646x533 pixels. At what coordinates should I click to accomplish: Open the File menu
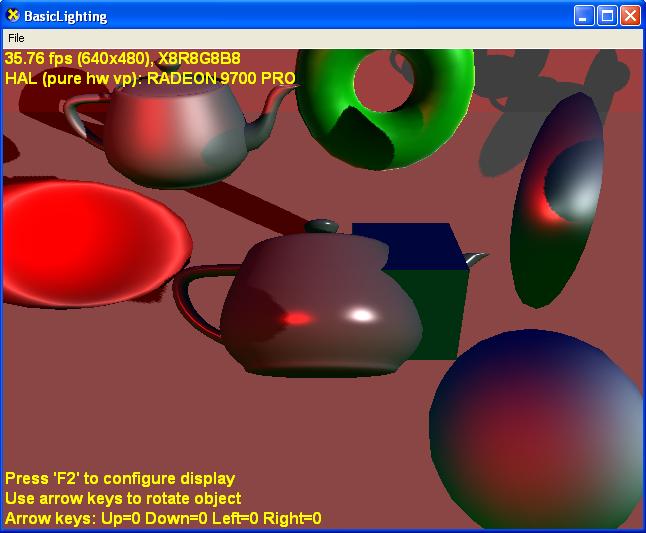click(16, 37)
